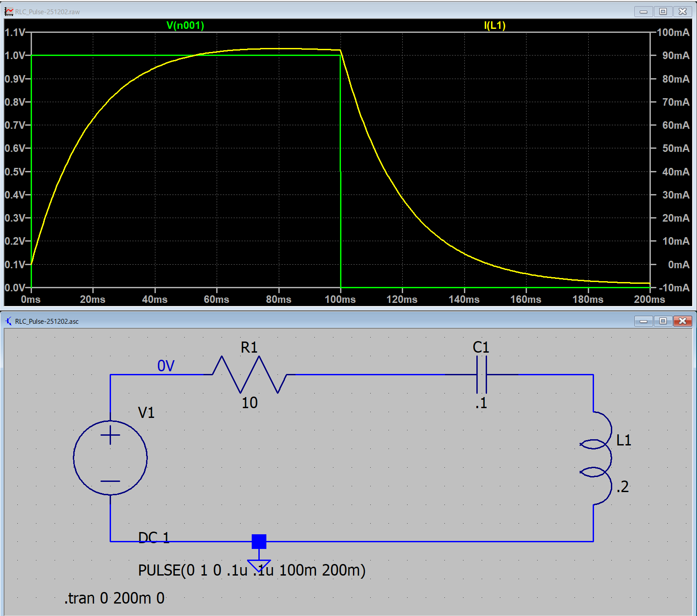Click the R1 value 10
697x616 pixels.
[x=249, y=403]
